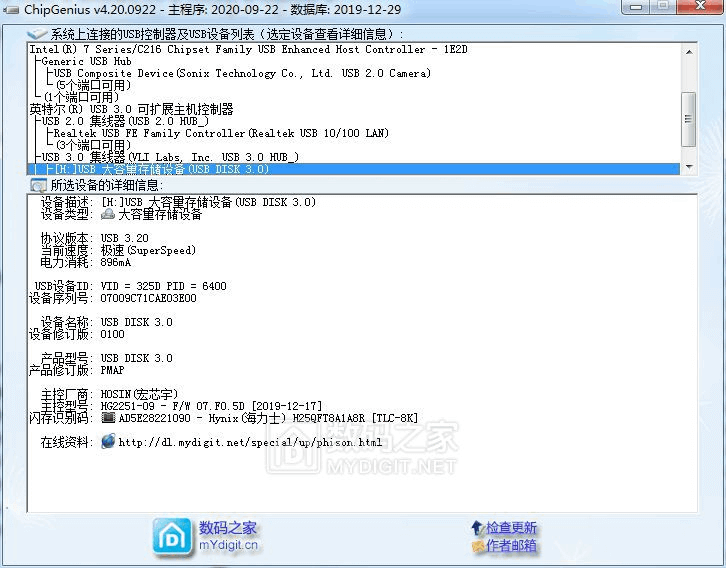Viewport: 726px width, 568px height.
Task: Click current speed value 极速(SuperSpeed)
Action: click(148, 250)
